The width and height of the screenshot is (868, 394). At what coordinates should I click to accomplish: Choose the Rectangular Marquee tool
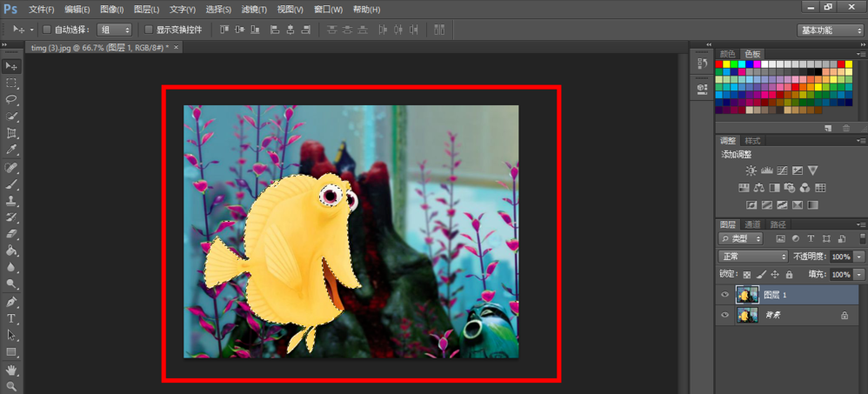tap(11, 83)
